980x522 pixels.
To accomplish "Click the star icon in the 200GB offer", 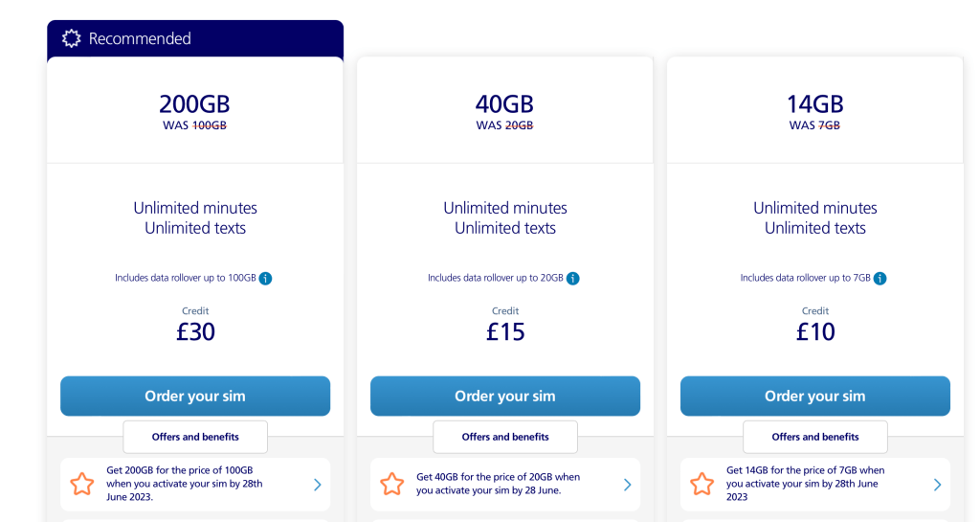I will [82, 484].
